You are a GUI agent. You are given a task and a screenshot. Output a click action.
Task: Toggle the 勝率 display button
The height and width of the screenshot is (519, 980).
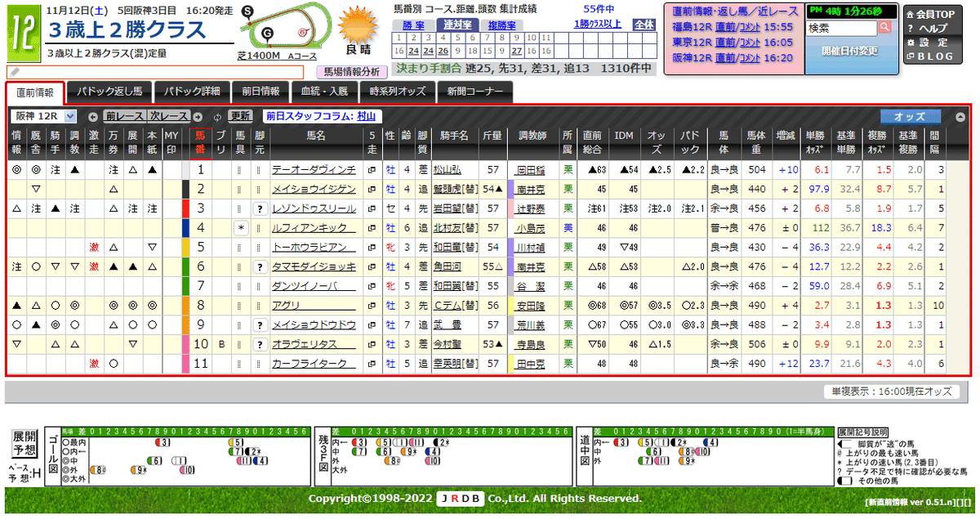tap(416, 25)
